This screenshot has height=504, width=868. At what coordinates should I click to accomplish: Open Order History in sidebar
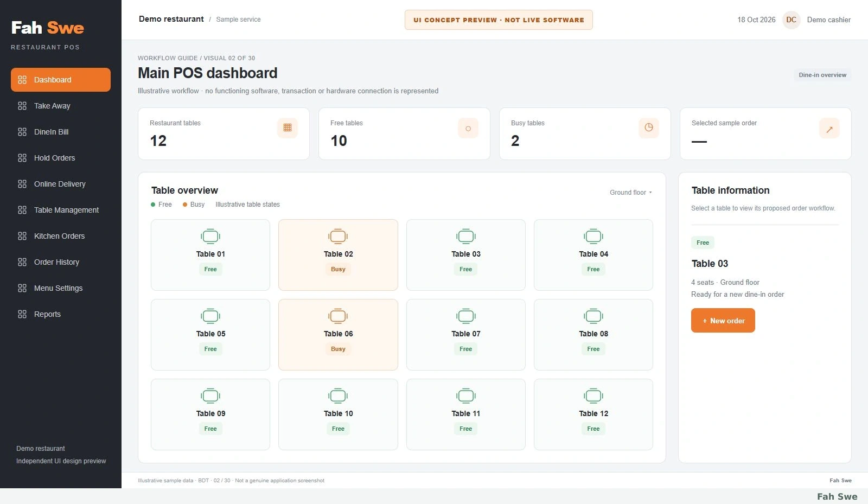coord(61,262)
